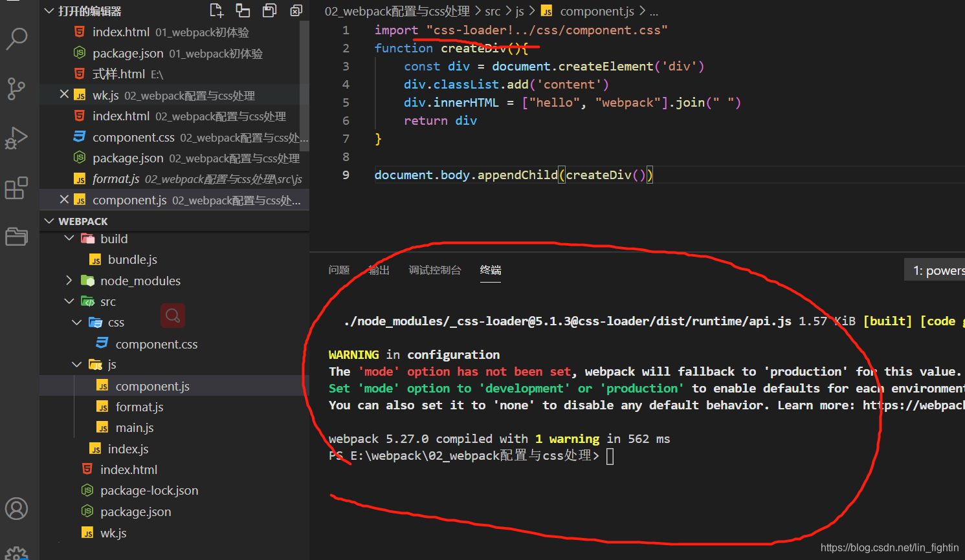Screen dimensions: 965x560
Task: Open index.html in WEBPACK tree
Action: point(129,469)
